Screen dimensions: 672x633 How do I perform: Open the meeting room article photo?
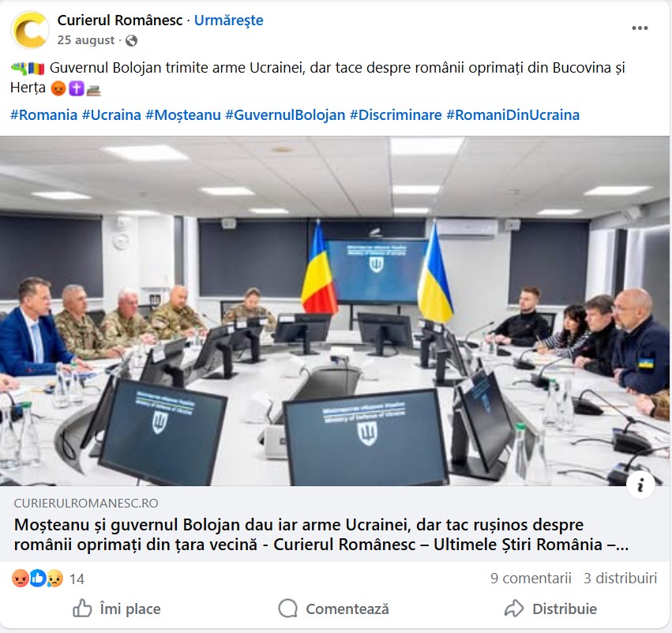[335, 311]
